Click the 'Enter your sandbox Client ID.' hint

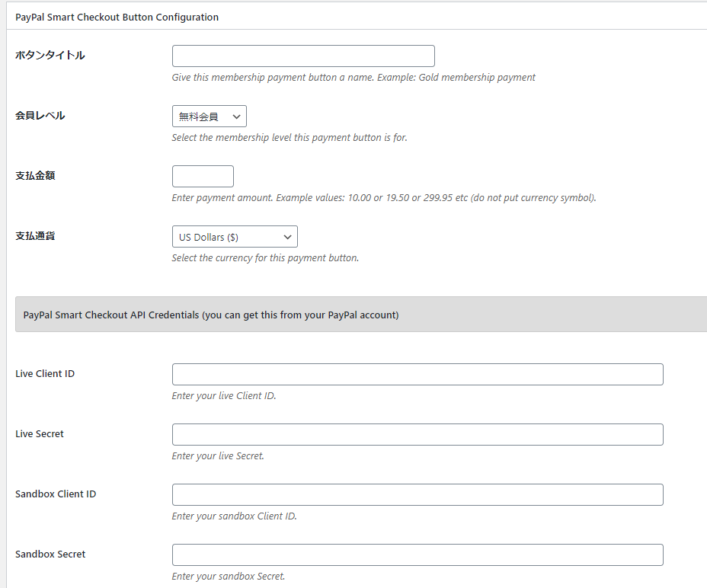pos(235,516)
